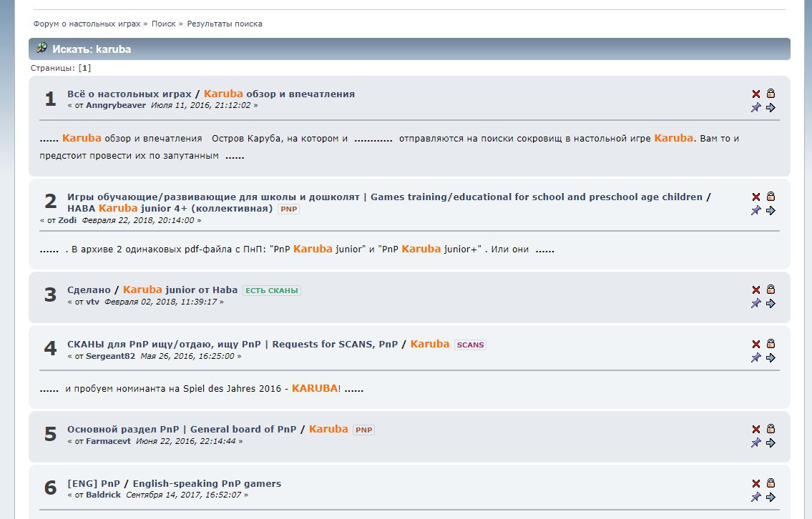
Task: Open the 'СКАНЫ для PnP ищу/отдаю' board
Action: click(232, 345)
